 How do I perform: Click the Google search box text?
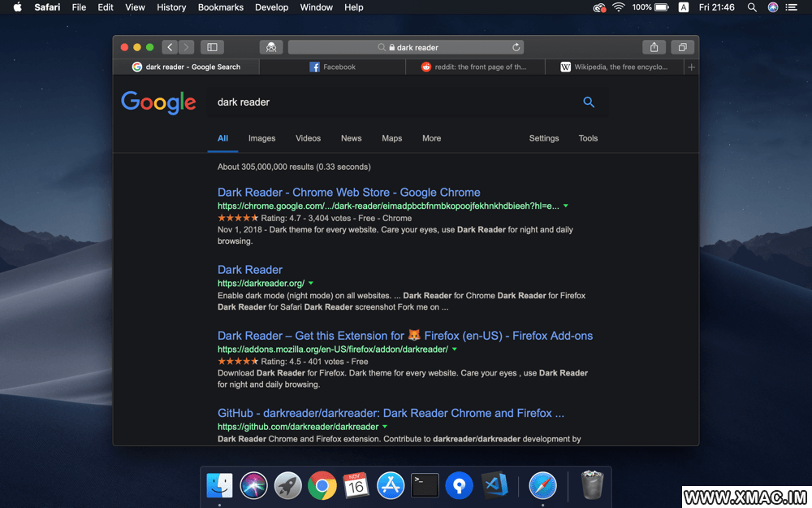(244, 102)
